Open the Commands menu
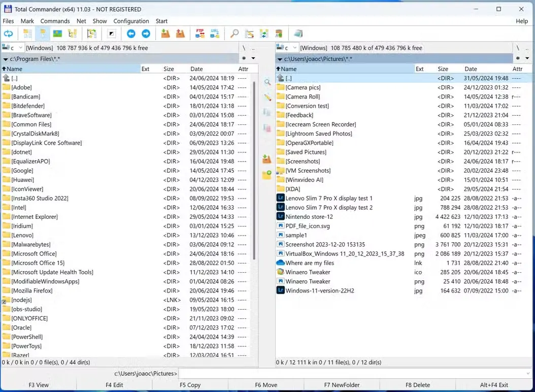 coord(55,21)
